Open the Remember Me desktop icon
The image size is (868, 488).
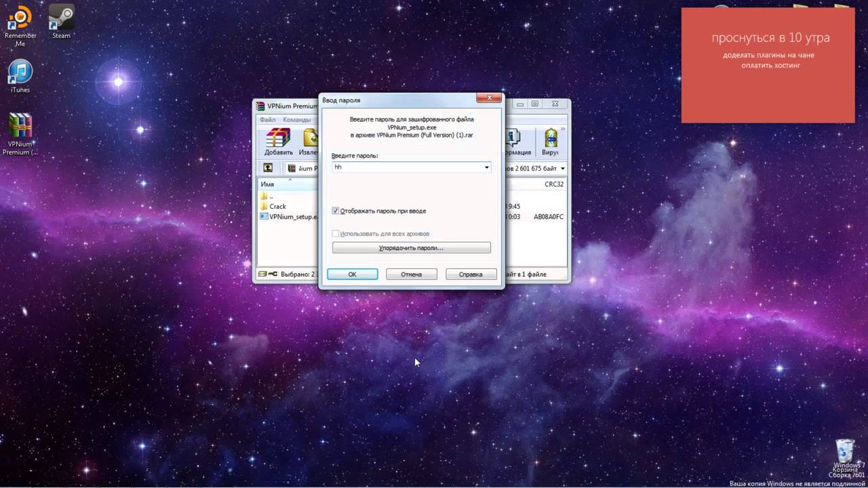(x=20, y=26)
